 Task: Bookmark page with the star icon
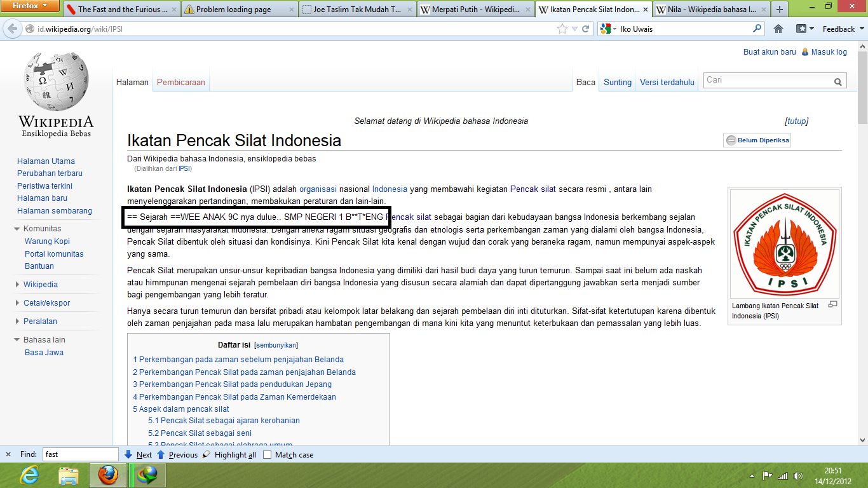(562, 29)
